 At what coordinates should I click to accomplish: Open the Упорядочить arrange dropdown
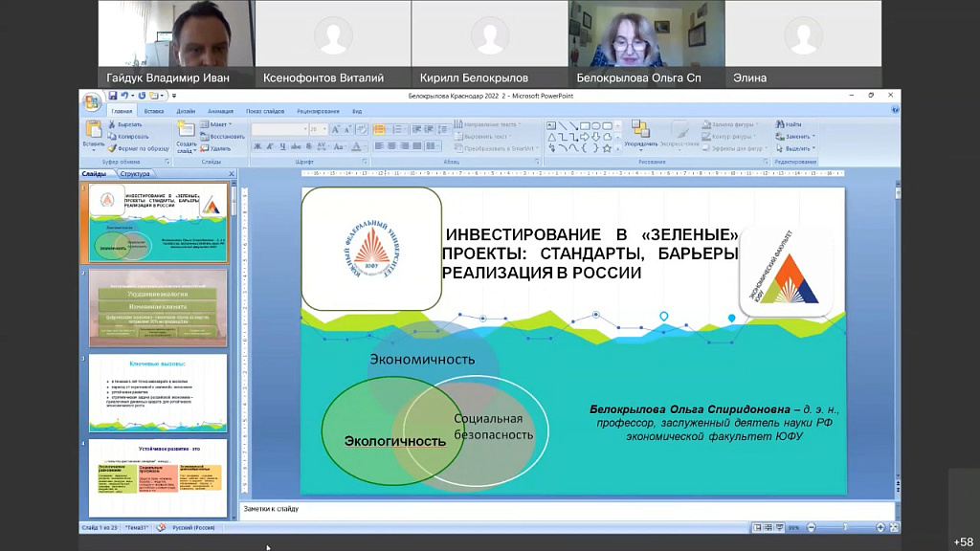[x=640, y=135]
